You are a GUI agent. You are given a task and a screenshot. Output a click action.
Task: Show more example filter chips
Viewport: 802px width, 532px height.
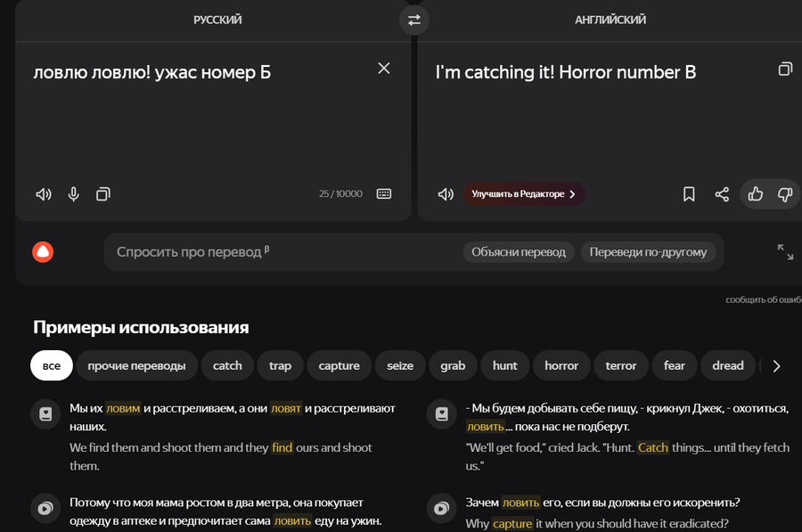pos(776,365)
